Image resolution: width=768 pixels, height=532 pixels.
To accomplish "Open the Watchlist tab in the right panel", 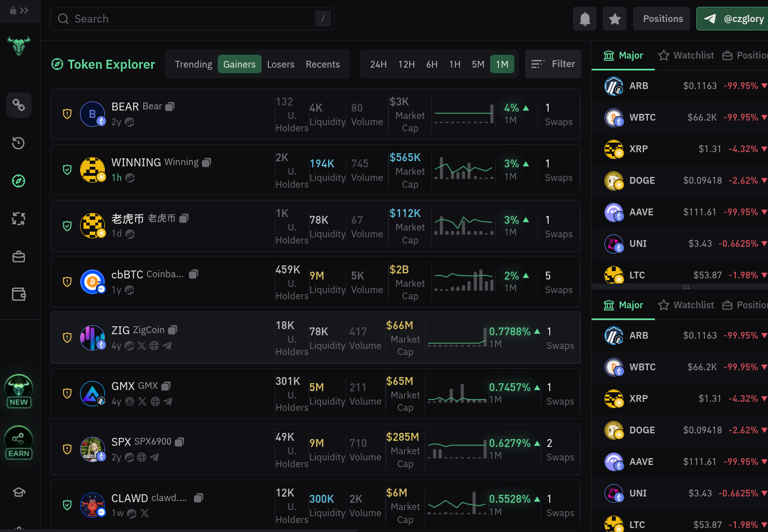I will point(686,55).
